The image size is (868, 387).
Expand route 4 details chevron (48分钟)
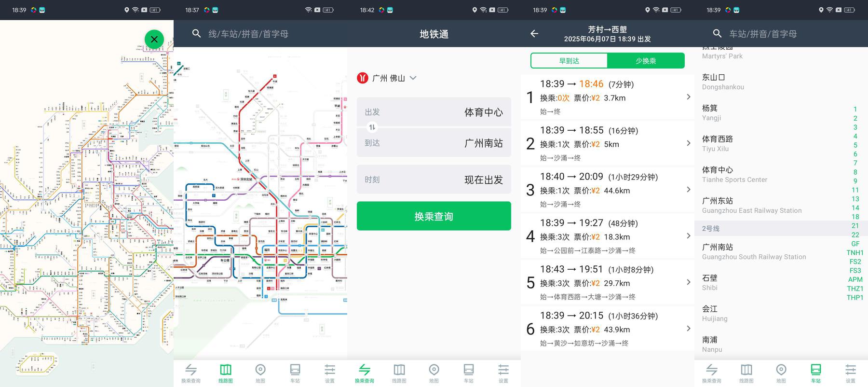688,236
